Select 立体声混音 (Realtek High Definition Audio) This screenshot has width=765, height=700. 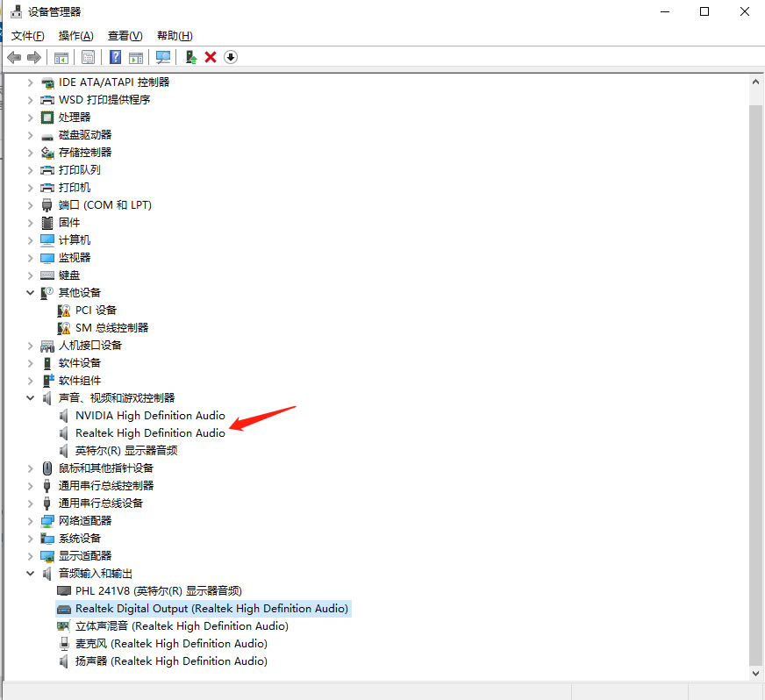pyautogui.click(x=182, y=626)
